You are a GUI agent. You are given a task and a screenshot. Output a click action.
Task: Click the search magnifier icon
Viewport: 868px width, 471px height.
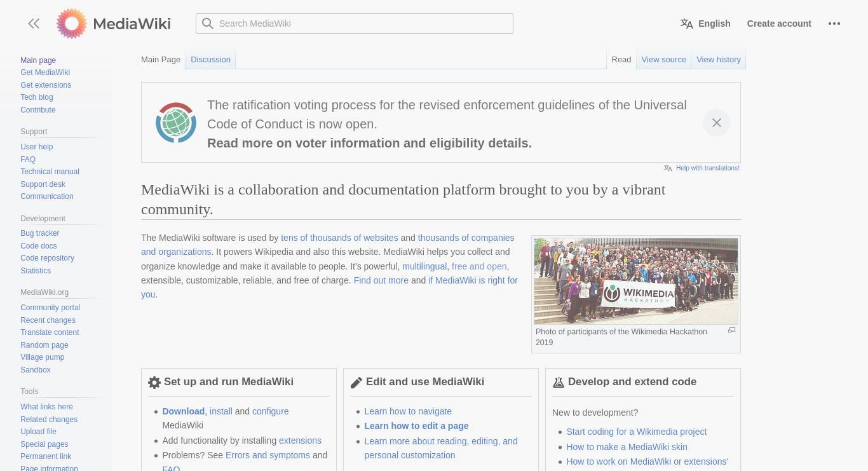pyautogui.click(x=208, y=24)
